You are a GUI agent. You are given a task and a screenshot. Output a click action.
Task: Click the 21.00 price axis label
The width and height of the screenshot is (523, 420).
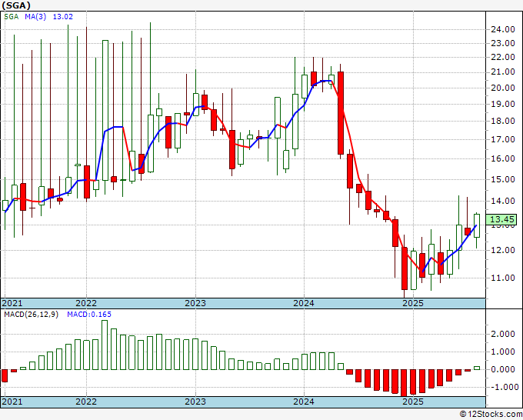tap(503, 72)
